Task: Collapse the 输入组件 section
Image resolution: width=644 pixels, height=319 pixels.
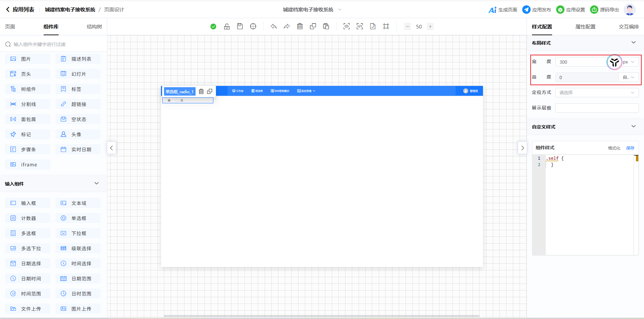Action: pos(97,183)
